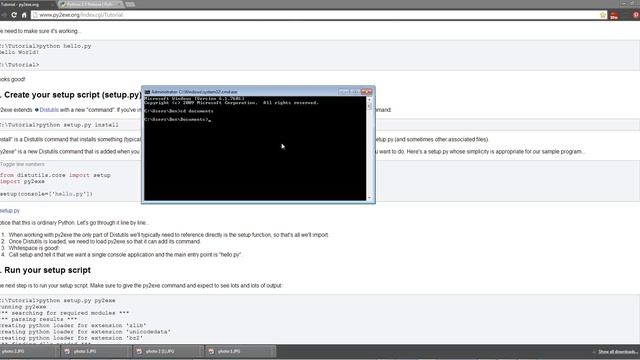The width and height of the screenshot is (640, 360).
Task: Click the 'import py2exe' code line
Action: [x=22, y=181]
